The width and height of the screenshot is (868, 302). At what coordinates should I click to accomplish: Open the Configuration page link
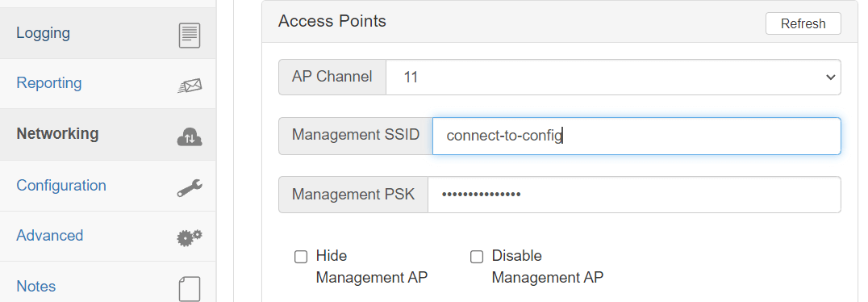[61, 185]
